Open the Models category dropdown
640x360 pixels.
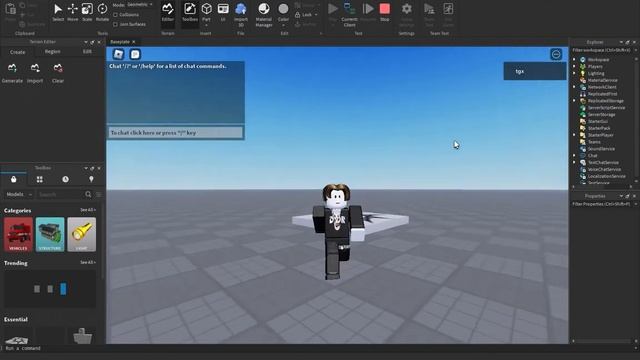pyautogui.click(x=19, y=194)
